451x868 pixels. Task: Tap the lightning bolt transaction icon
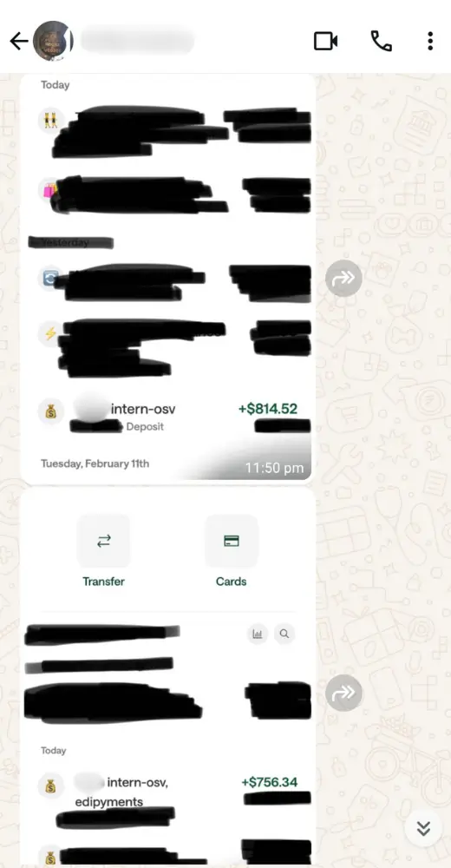(50, 334)
